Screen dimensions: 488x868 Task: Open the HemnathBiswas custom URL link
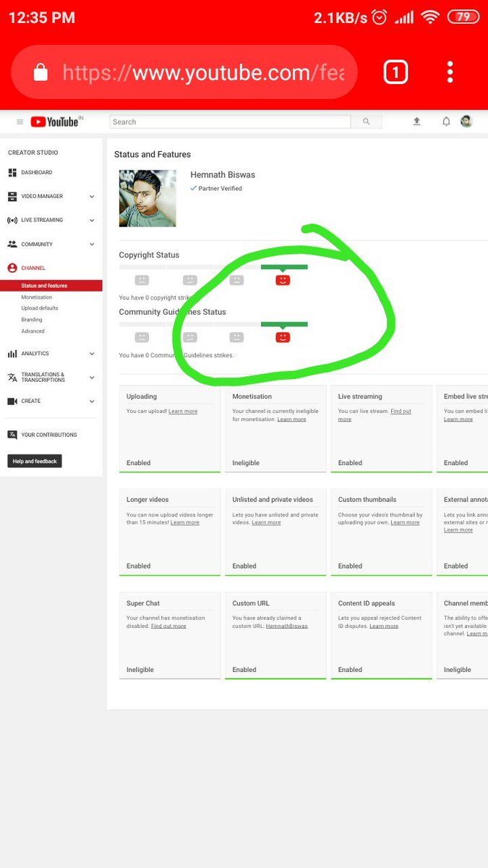click(x=287, y=626)
